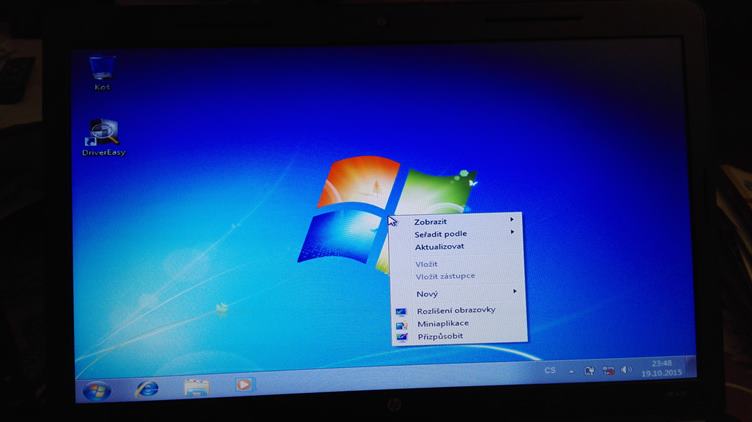The width and height of the screenshot is (752, 422).
Task: Click the taskbar clock and date
Action: 661,367
